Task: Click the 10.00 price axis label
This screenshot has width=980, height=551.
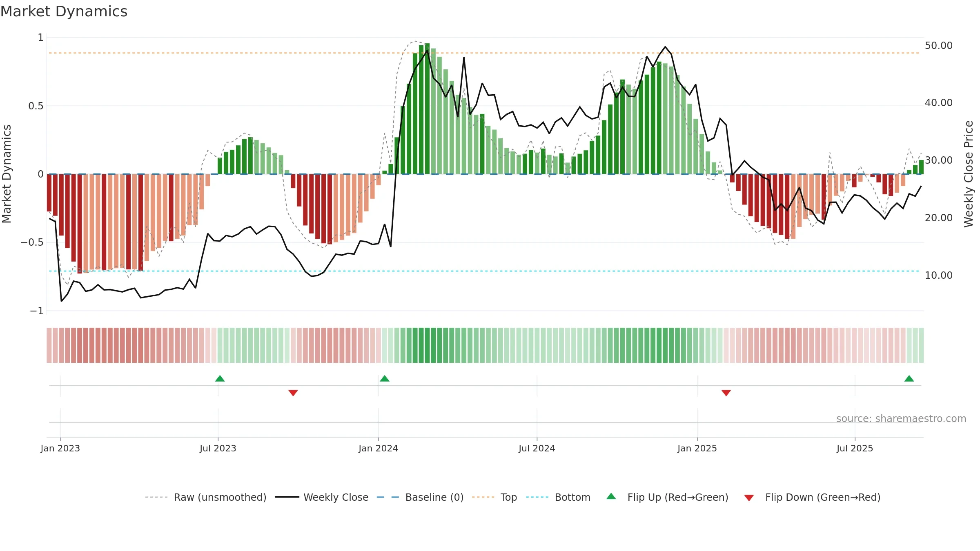Action: [939, 275]
